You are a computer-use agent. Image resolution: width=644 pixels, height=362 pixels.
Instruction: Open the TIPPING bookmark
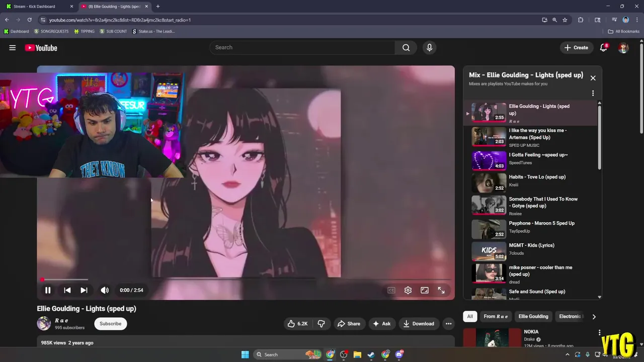click(84, 31)
